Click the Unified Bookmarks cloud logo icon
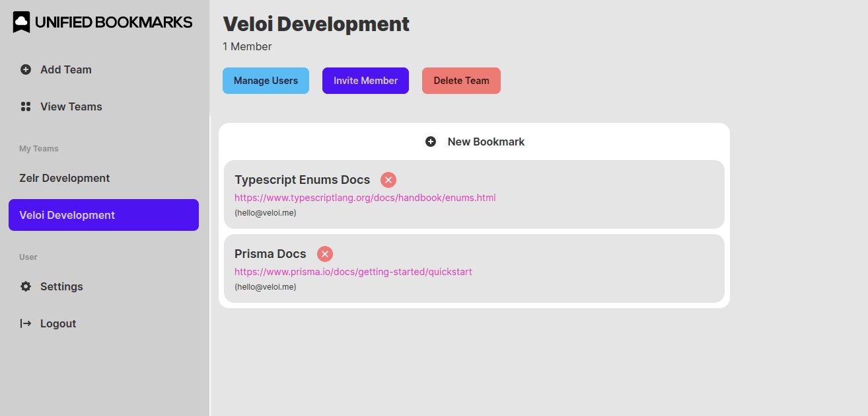868x416 pixels. (22, 22)
